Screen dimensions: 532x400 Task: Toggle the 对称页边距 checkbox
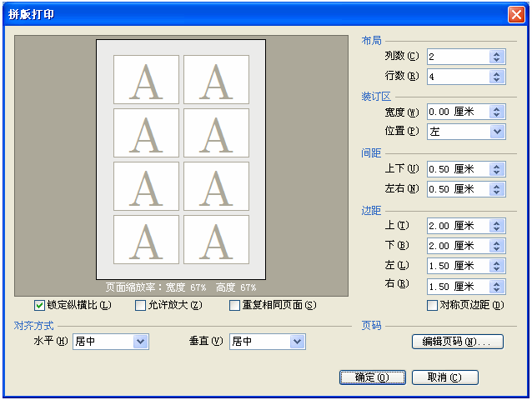[432, 305]
